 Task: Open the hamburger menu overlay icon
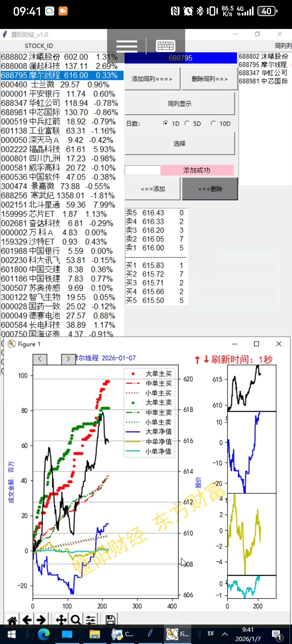coord(127,46)
